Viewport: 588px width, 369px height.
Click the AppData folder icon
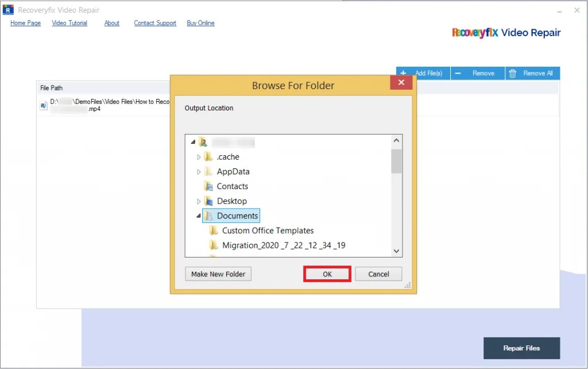point(208,171)
